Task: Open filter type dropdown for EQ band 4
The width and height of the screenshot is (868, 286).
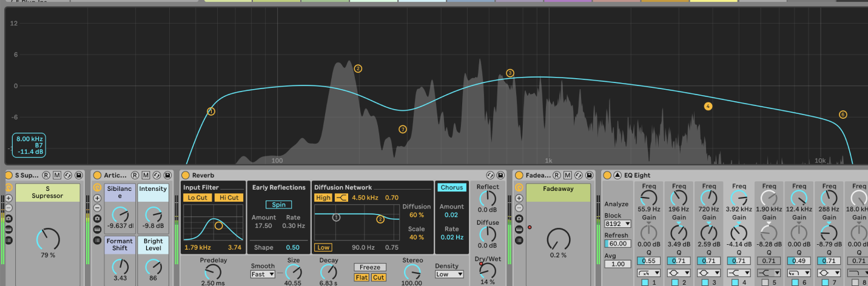Action: pos(739,273)
